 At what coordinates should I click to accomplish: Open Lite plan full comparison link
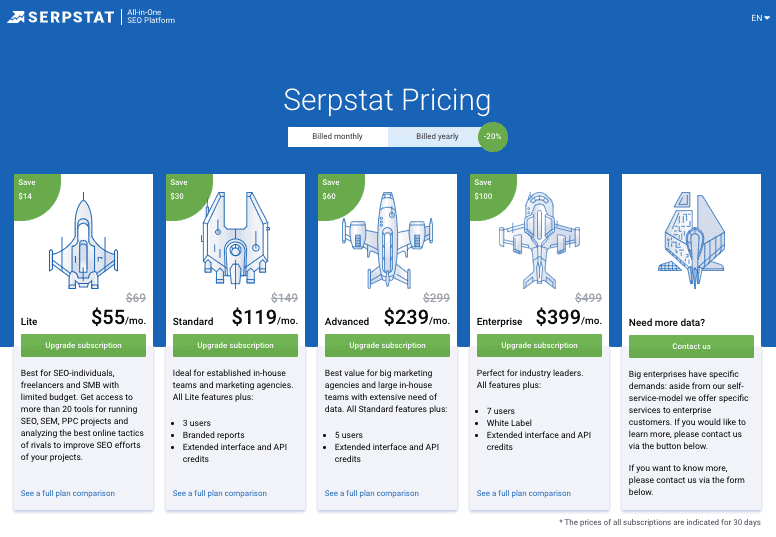coord(68,493)
